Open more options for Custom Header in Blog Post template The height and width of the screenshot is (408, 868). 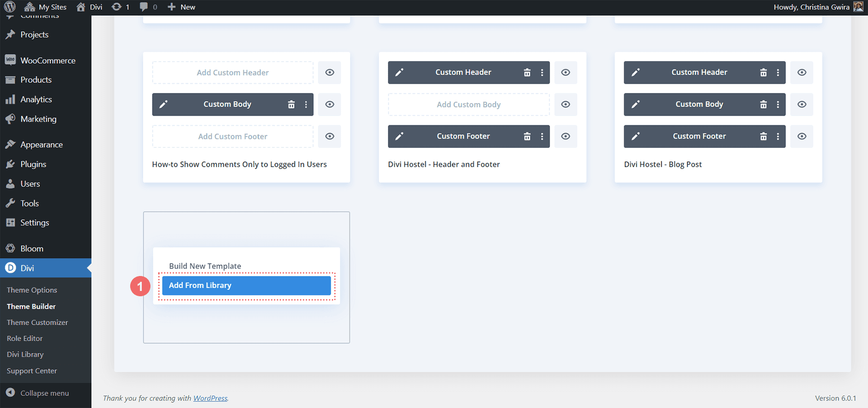778,72
